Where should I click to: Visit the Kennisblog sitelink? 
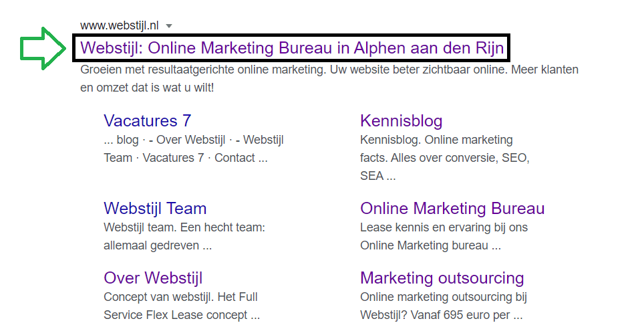coord(401,121)
